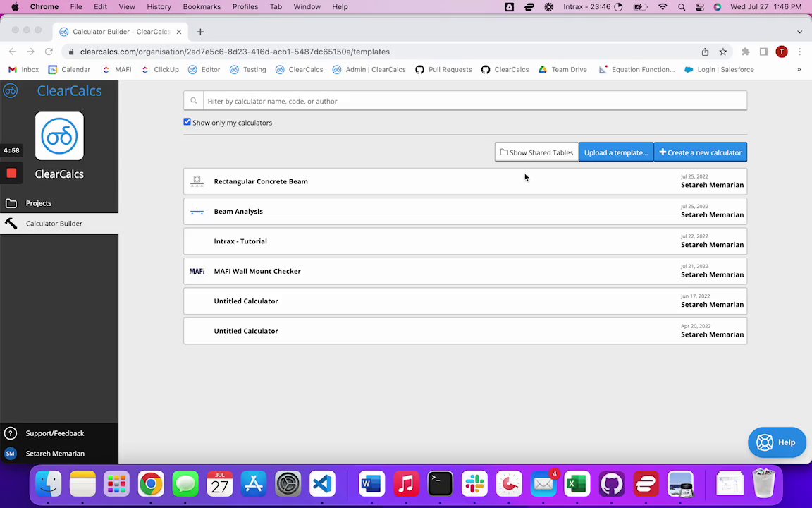Open Control Center in menu bar

point(700,7)
